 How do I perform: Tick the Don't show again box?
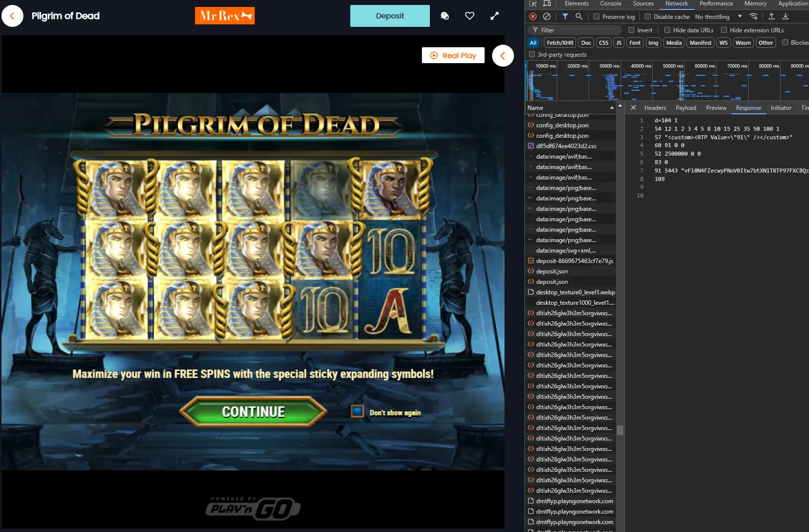(x=357, y=411)
